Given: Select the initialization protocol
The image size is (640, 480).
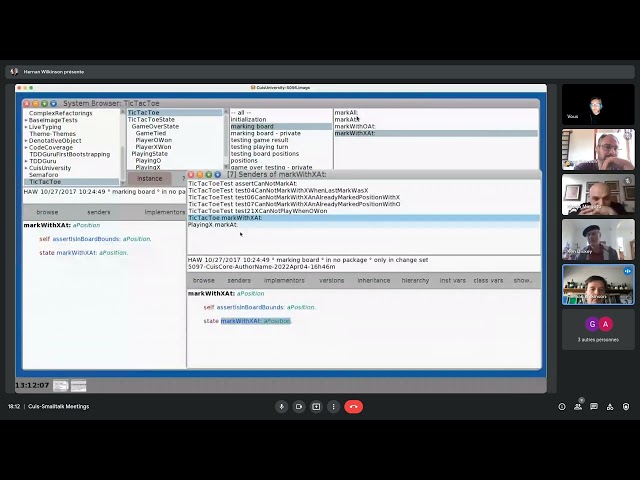Looking at the screenshot, I should pyautogui.click(x=248, y=120).
